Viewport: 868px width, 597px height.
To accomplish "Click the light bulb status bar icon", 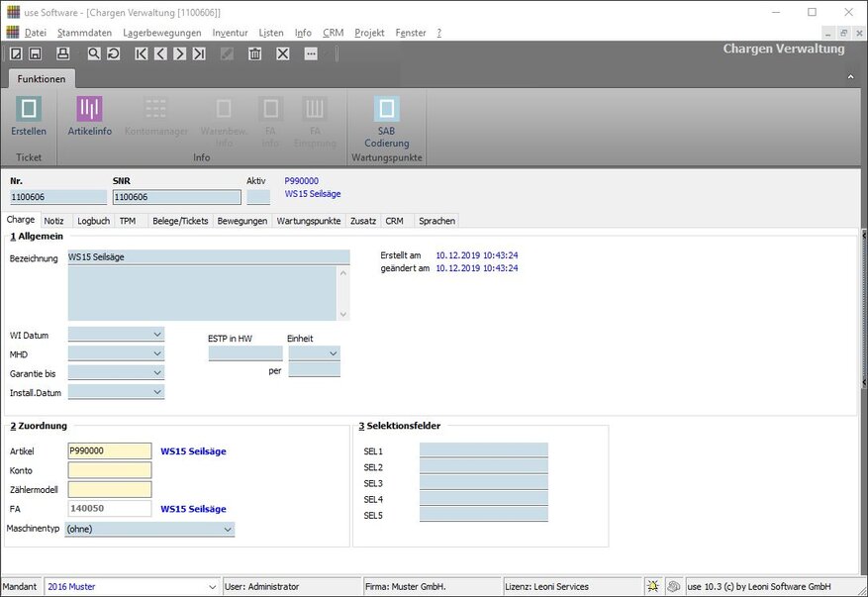I will (653, 586).
